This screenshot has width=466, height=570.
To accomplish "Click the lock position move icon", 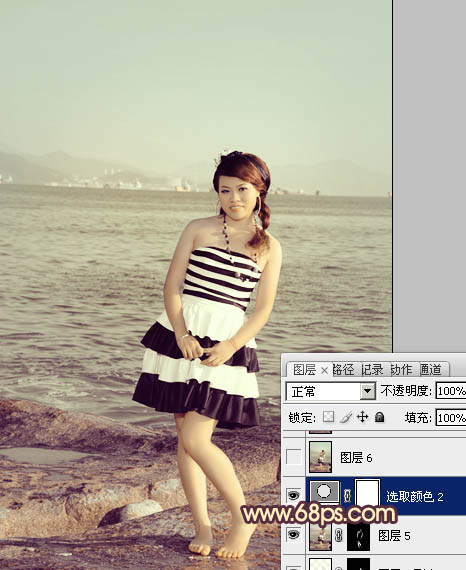I will point(362,417).
